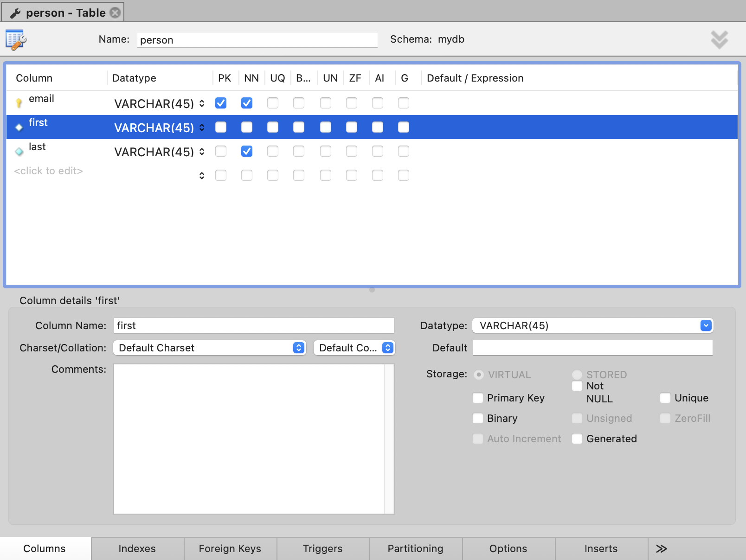The width and height of the screenshot is (746, 560).
Task: Uncheck NN checkbox for email row
Action: coord(247,103)
